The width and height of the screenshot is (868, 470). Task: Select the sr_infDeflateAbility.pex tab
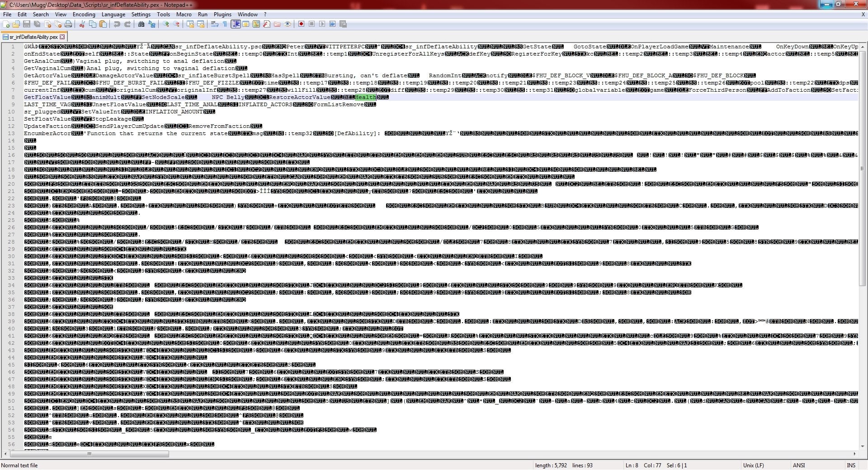[x=34, y=37]
